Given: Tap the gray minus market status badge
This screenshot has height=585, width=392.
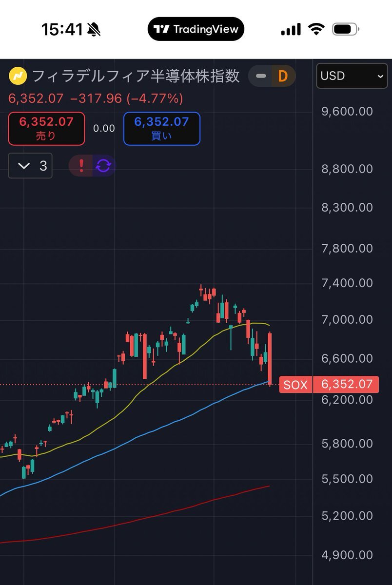Looking at the screenshot, I should [x=261, y=76].
